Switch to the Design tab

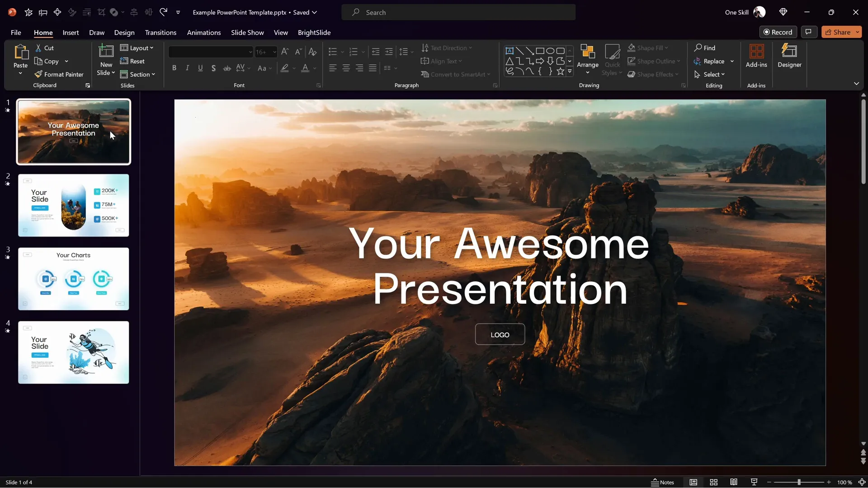point(124,33)
